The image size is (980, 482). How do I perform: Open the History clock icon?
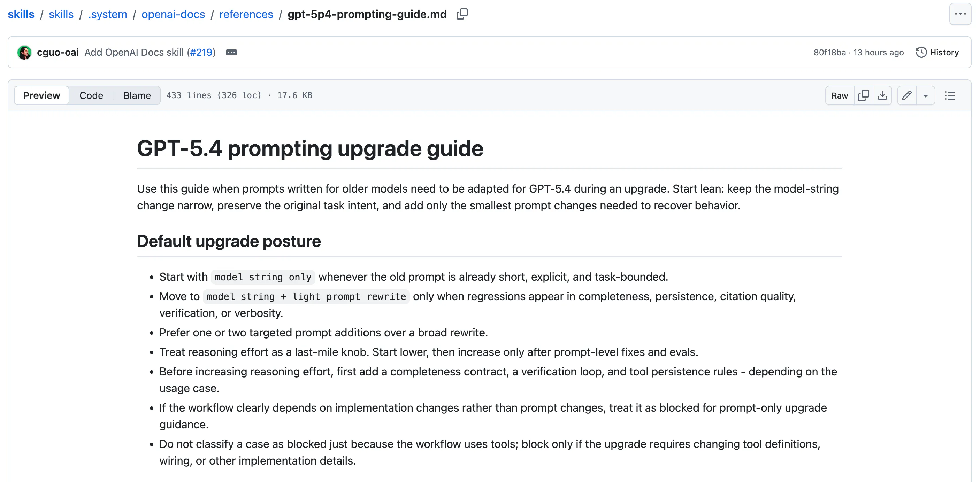click(x=921, y=53)
